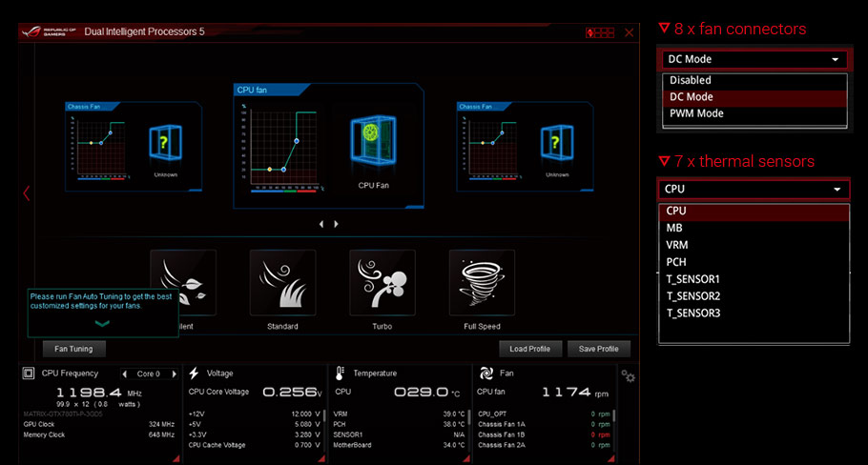Choose the Standard fan profile icon
This screenshot has width=868, height=465.
pyautogui.click(x=282, y=283)
